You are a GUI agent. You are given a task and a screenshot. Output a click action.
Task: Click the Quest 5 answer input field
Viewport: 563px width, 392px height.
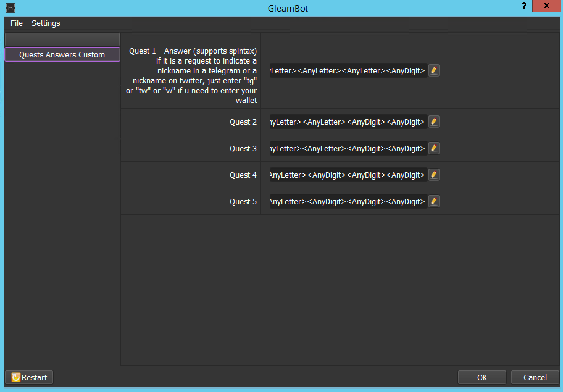pos(348,202)
